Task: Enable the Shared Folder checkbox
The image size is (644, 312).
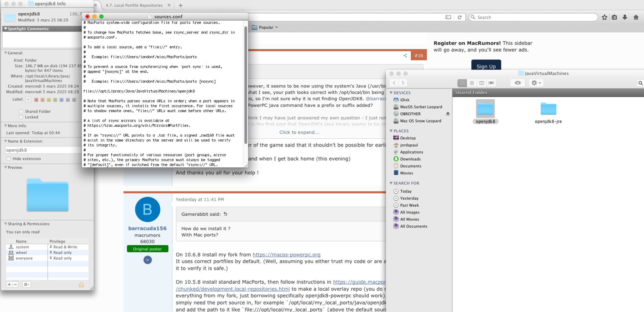Action: click(x=21, y=111)
